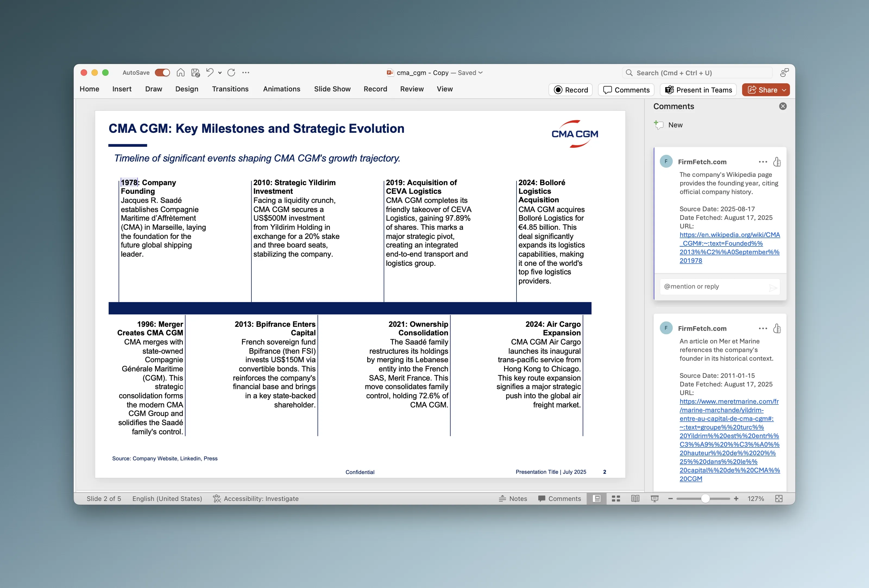The width and height of the screenshot is (869, 588).
Task: Switch to the Design tab
Action: pos(187,89)
